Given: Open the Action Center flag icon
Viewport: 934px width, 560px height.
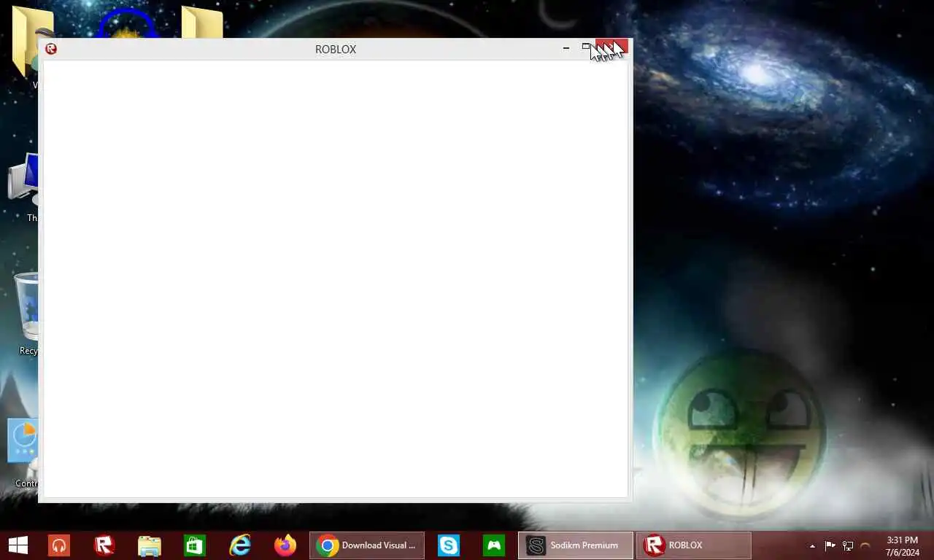Looking at the screenshot, I should pos(830,545).
